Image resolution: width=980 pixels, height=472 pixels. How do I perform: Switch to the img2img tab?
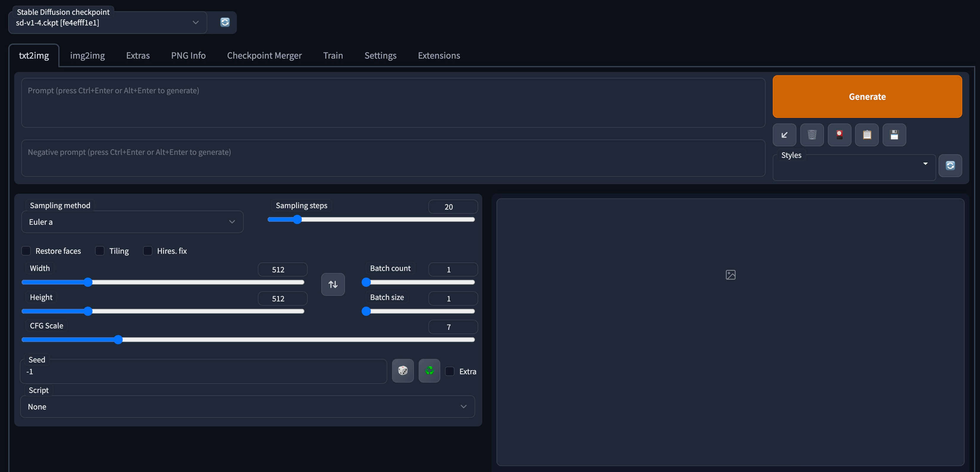click(x=87, y=56)
